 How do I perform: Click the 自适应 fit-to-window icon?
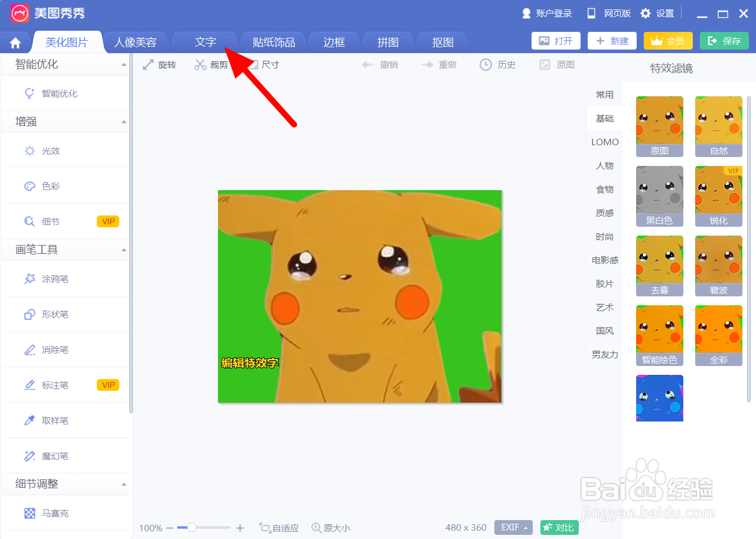pos(265,528)
